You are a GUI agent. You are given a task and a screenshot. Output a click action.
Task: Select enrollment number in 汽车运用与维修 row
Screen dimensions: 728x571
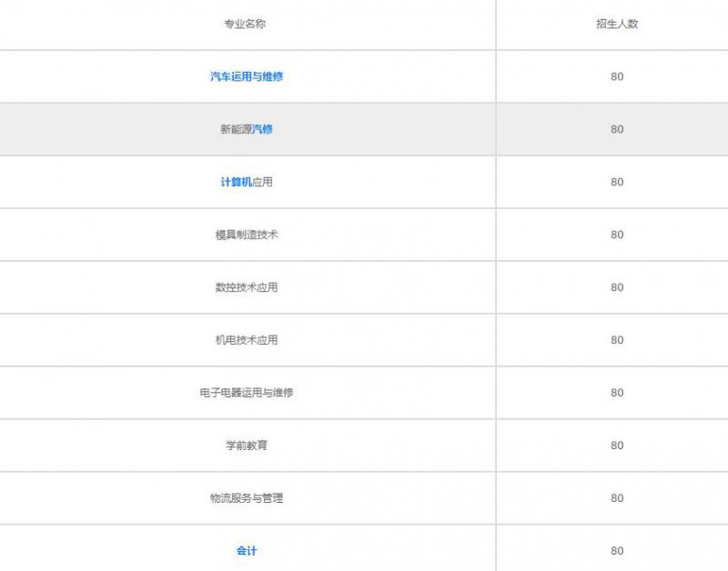coord(617,76)
